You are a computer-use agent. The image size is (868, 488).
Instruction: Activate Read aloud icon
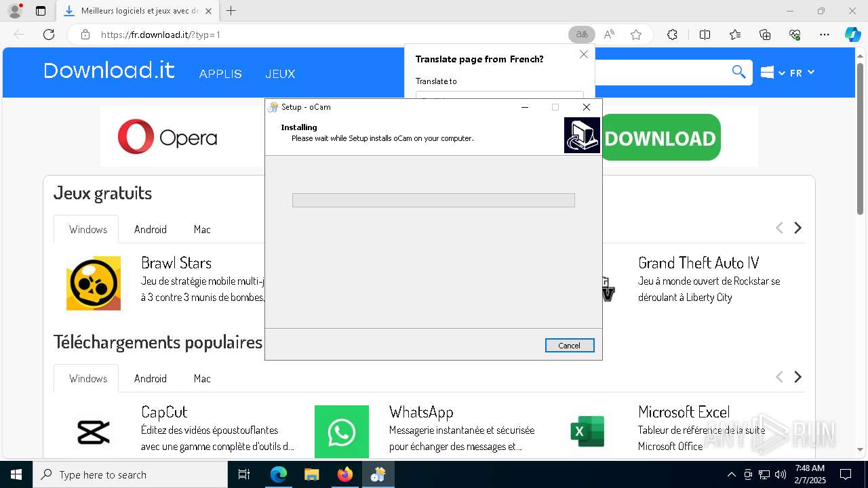609,35
